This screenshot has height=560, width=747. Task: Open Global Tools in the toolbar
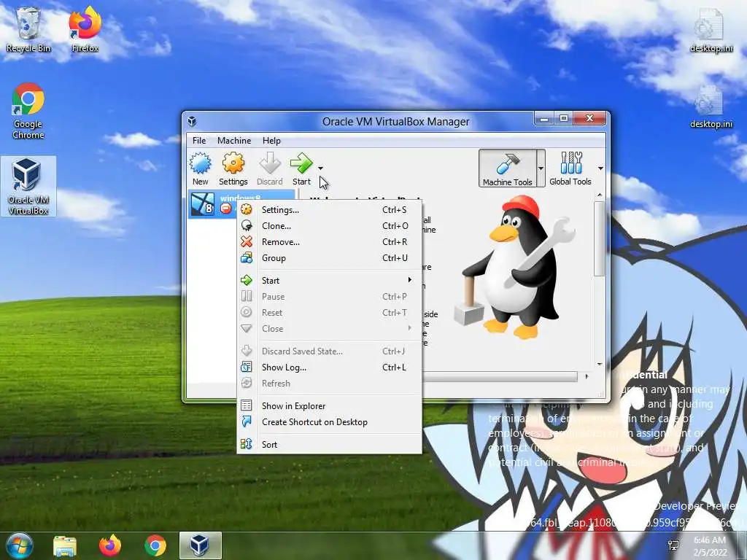pos(570,168)
